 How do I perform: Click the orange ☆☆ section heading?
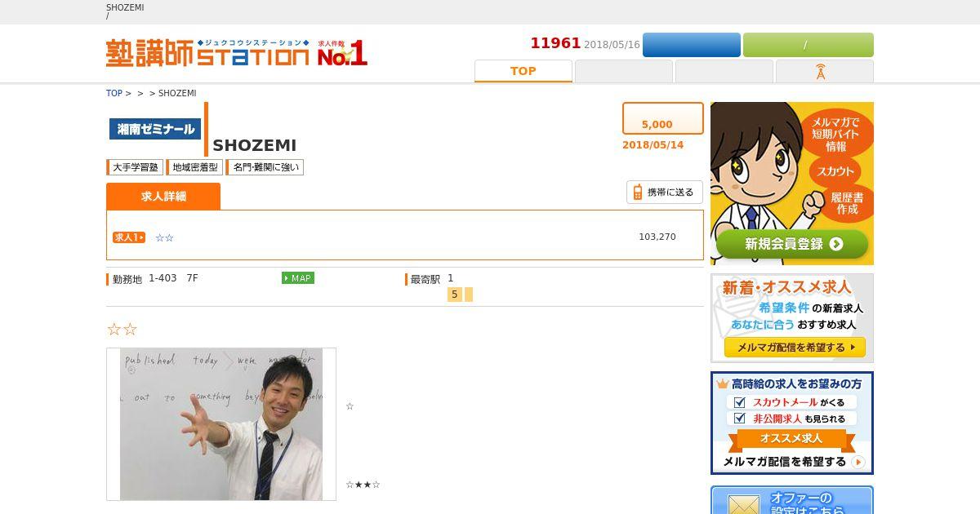click(122, 330)
